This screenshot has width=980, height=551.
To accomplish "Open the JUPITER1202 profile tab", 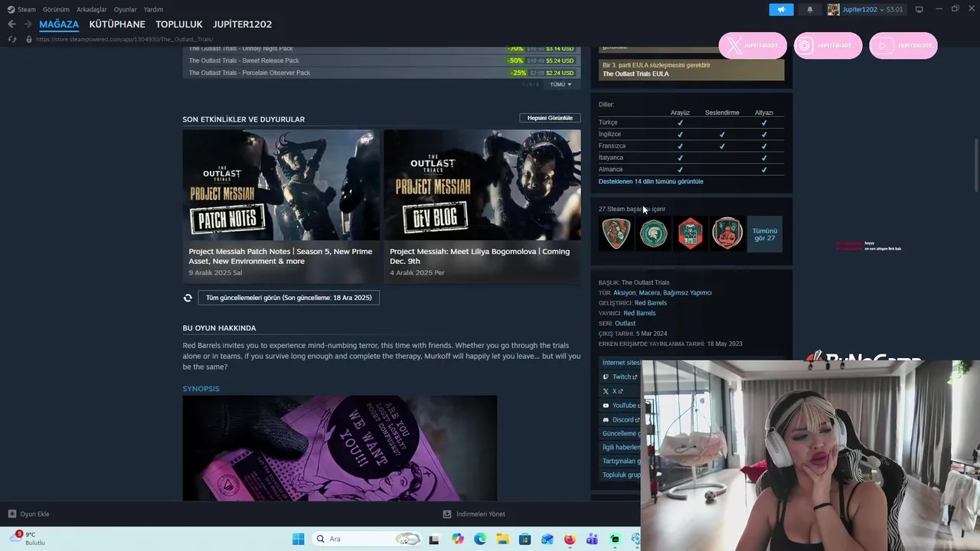I will point(242,24).
